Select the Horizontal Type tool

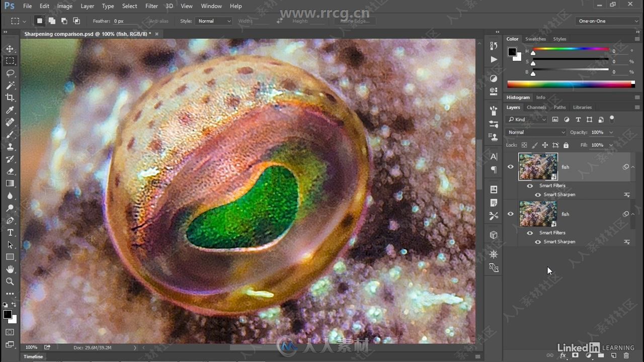10,233
